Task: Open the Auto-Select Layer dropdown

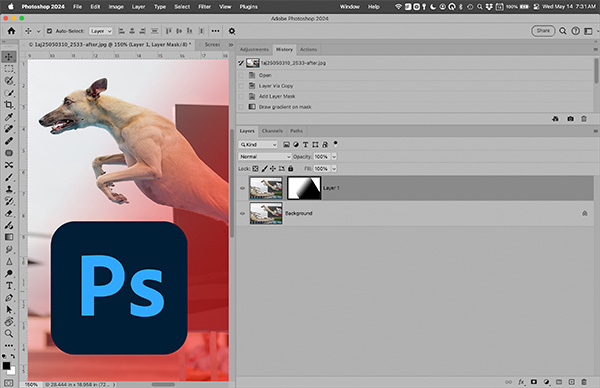Action: pos(101,31)
